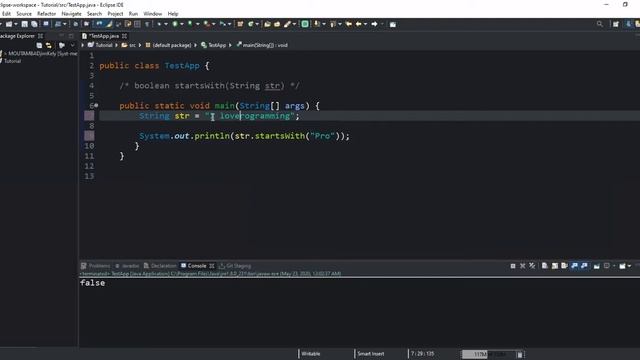Click the Open Type folder icon
The width and height of the screenshot is (640, 360).
[267, 24]
